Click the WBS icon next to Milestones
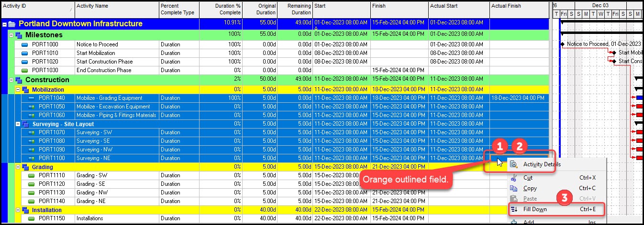644x225 pixels. click(x=19, y=35)
